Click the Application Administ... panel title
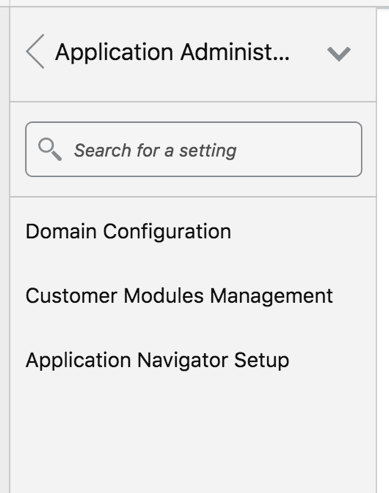The image size is (389, 493). point(172,52)
